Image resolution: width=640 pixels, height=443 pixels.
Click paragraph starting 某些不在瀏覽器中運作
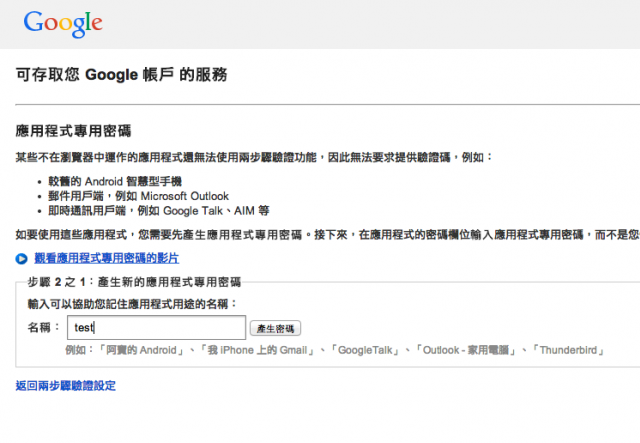pos(254,157)
